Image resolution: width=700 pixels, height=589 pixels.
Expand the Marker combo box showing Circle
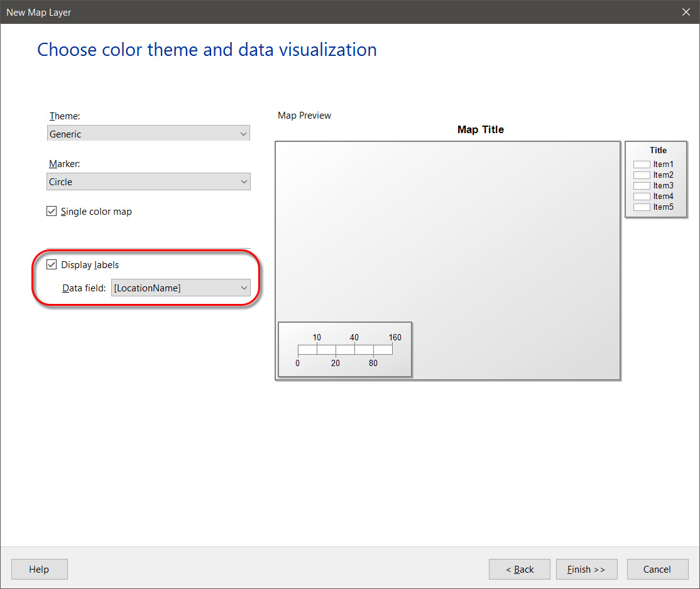(148, 182)
